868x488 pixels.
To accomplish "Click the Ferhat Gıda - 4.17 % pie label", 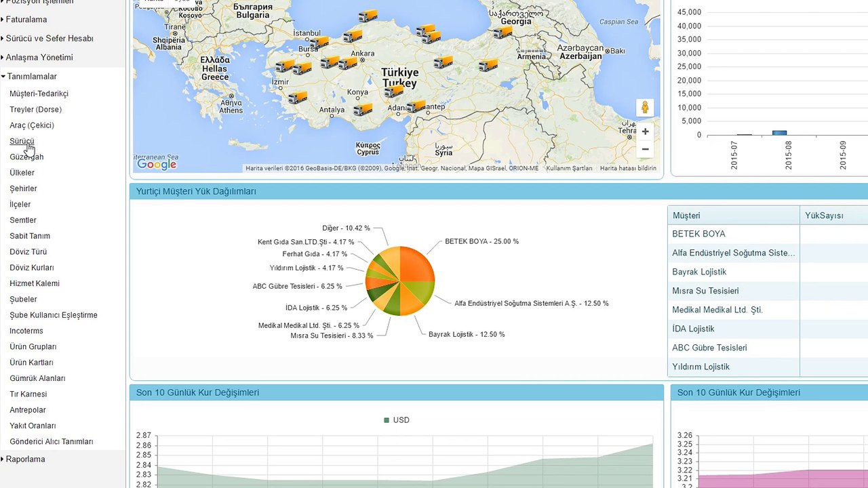I will [315, 254].
